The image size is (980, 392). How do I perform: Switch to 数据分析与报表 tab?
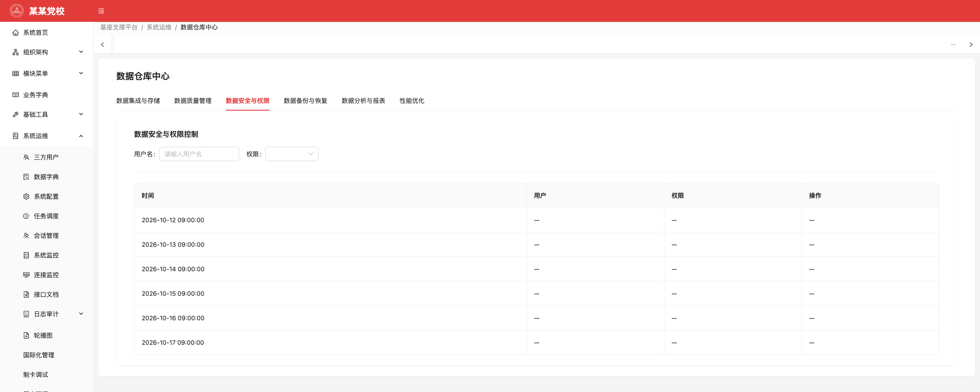363,101
